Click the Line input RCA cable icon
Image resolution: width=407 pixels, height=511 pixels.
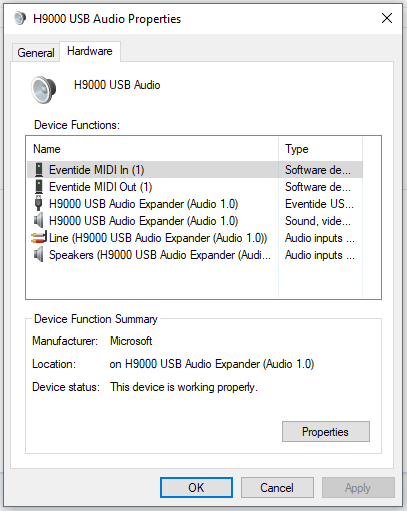coord(39,238)
